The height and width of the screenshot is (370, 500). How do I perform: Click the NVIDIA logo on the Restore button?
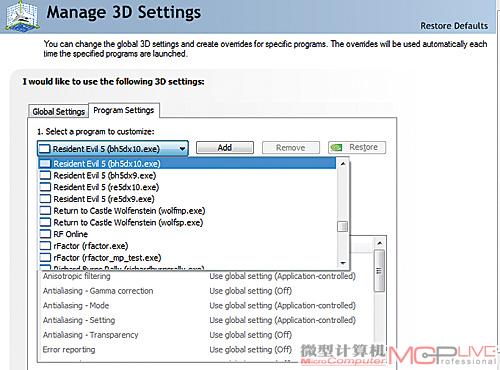pos(337,147)
